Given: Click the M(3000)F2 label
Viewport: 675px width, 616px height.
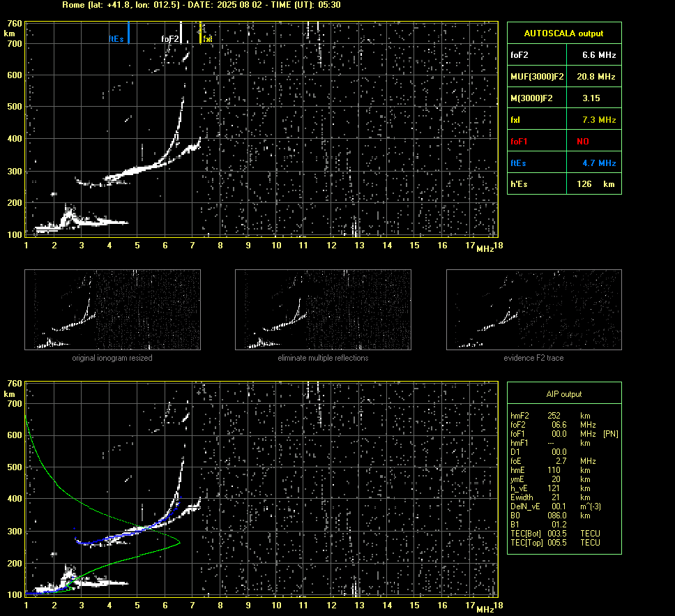Looking at the screenshot, I should click(x=531, y=98).
